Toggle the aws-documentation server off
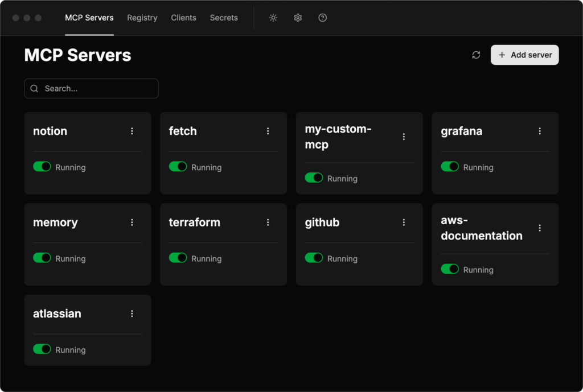Image resolution: width=583 pixels, height=392 pixels. click(x=450, y=269)
